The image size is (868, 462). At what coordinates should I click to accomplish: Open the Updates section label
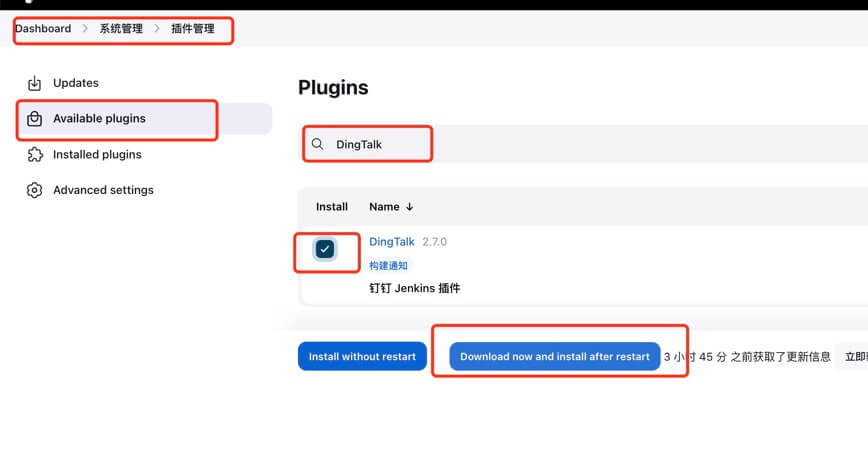76,83
